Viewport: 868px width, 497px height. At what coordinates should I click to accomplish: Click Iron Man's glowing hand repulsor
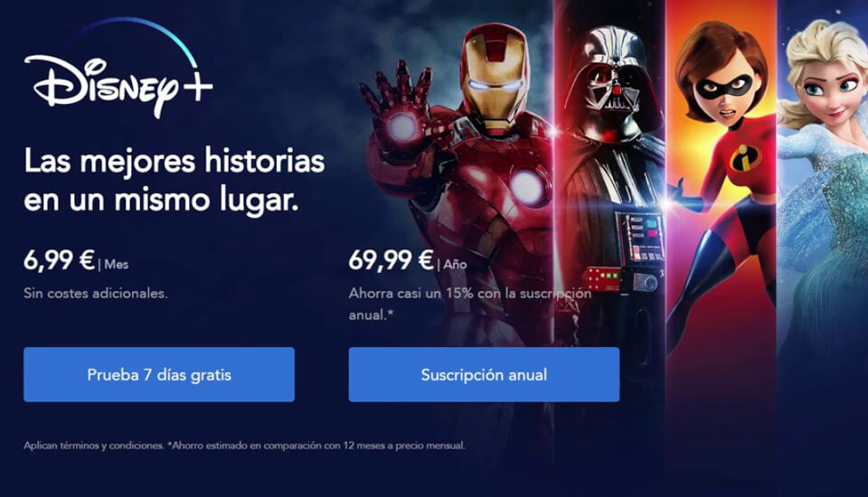tap(402, 127)
